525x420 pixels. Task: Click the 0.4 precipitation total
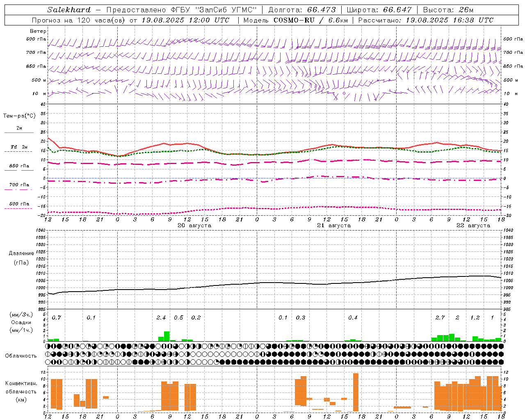click(x=353, y=318)
